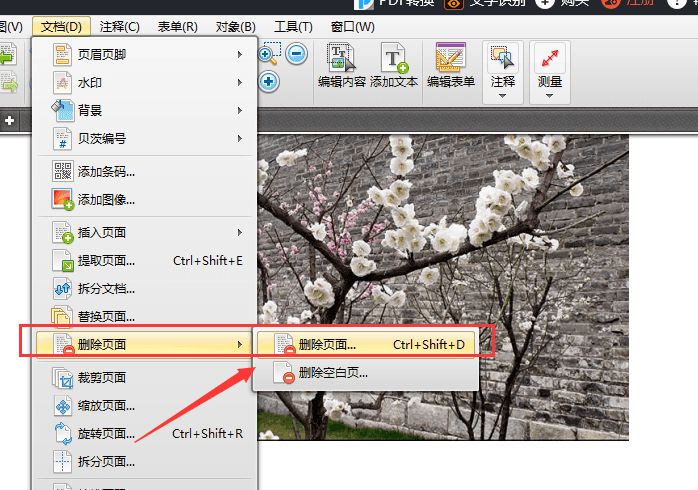Open the 工具(T) menu

pyautogui.click(x=293, y=27)
